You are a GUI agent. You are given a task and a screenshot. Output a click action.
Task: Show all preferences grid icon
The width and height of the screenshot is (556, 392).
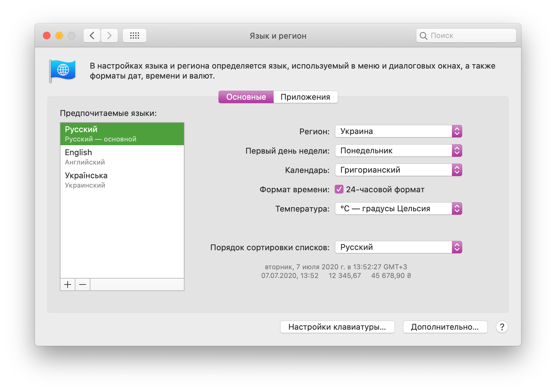(134, 36)
